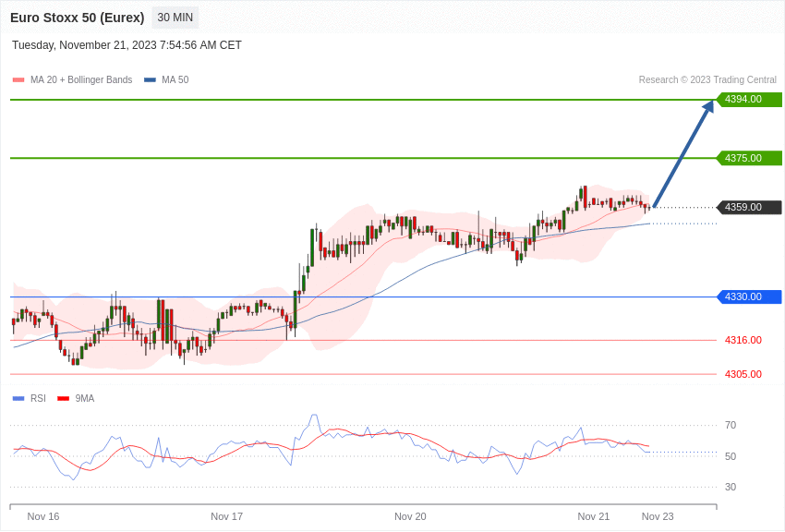Click the Nov 20 date axis label

click(410, 516)
